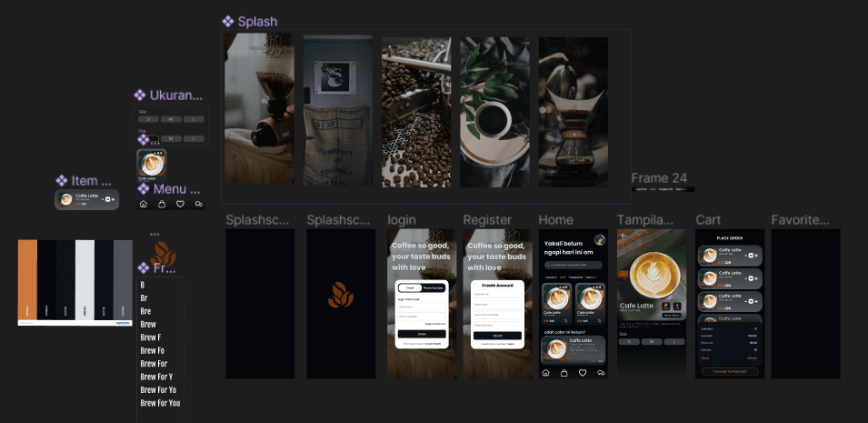Click the chat bubble icon in Home screen navbar
The image size is (868, 423).
click(601, 373)
